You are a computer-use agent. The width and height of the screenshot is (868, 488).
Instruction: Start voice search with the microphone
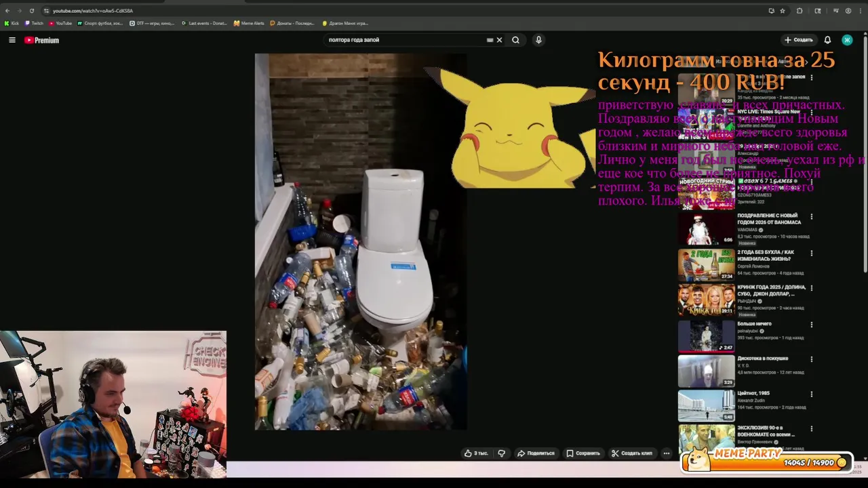pos(538,40)
